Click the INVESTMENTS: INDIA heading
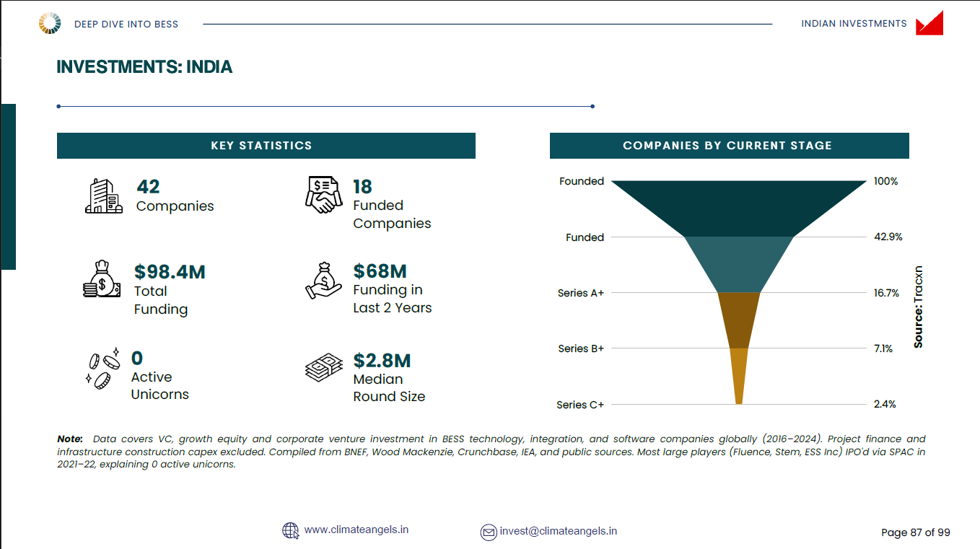 [144, 67]
